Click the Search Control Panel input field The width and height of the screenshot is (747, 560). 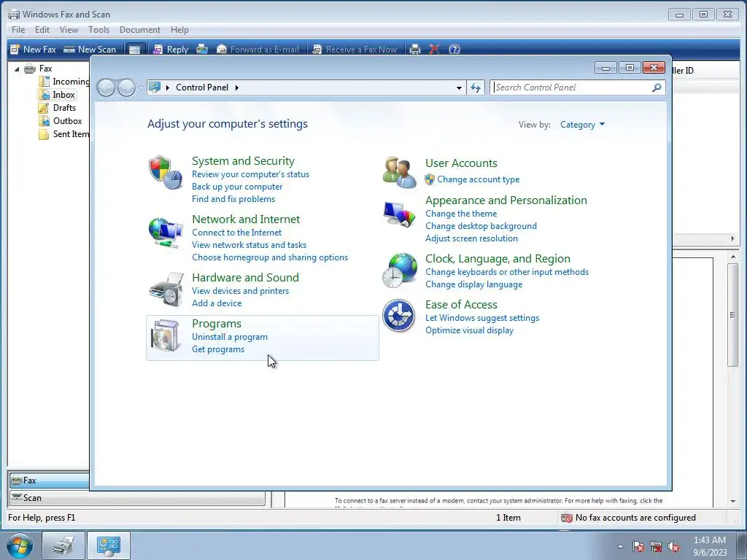pos(572,87)
